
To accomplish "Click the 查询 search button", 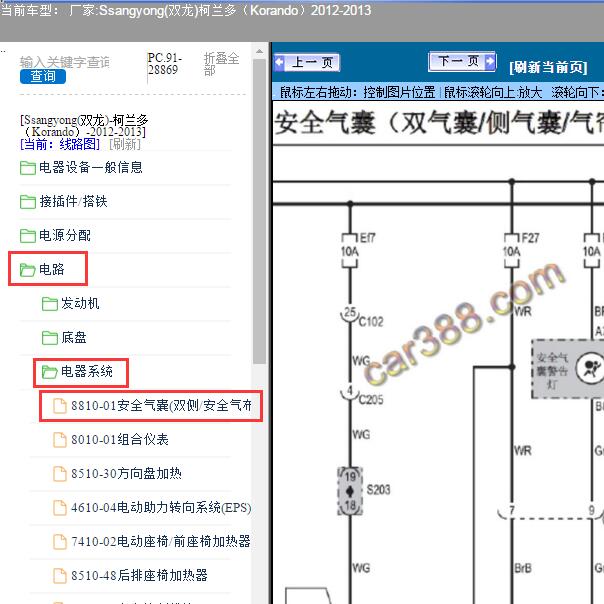I will pyautogui.click(x=43, y=76).
